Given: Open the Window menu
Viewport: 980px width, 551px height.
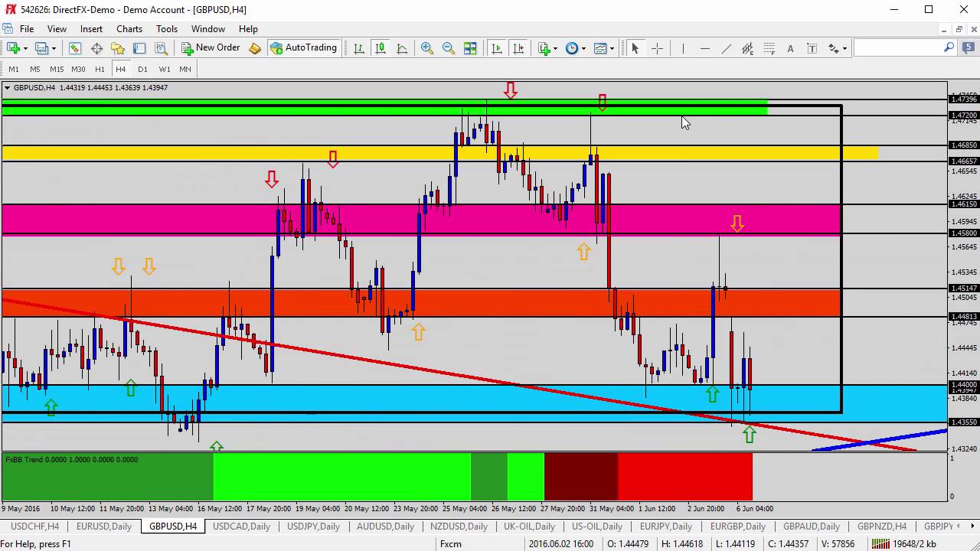Looking at the screenshot, I should [x=208, y=29].
